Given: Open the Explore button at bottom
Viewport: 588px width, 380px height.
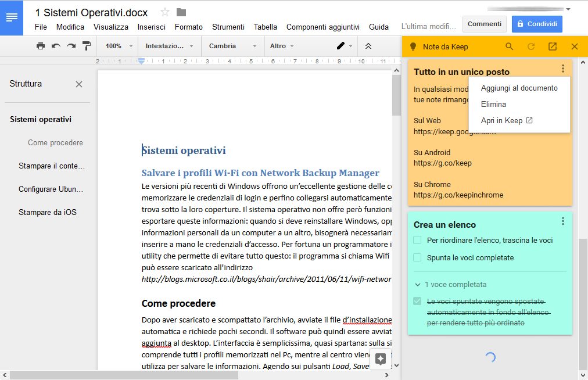Looking at the screenshot, I should (381, 359).
